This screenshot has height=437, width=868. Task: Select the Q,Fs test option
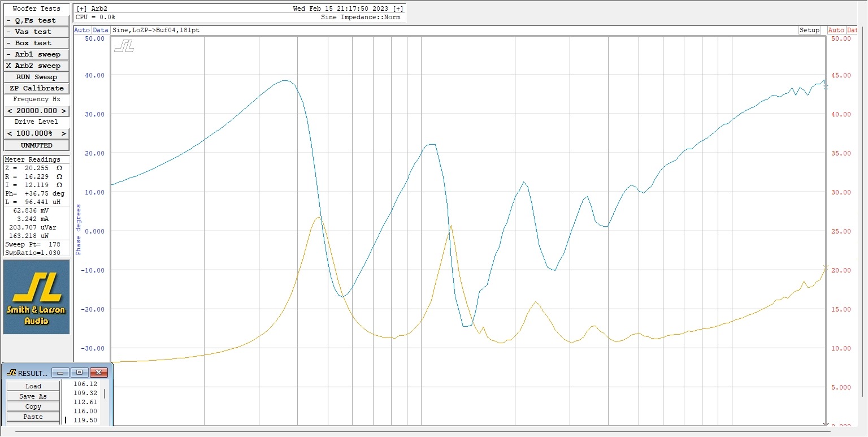click(x=37, y=20)
